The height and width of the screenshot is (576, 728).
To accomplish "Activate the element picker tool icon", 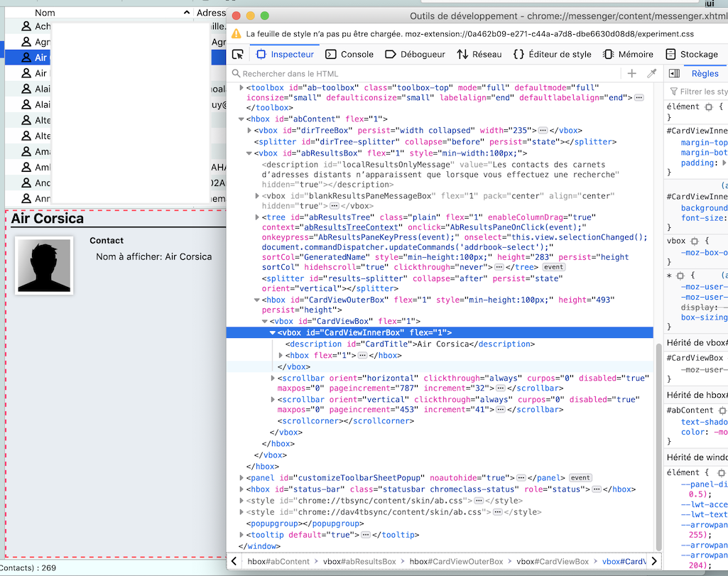I will tap(238, 54).
